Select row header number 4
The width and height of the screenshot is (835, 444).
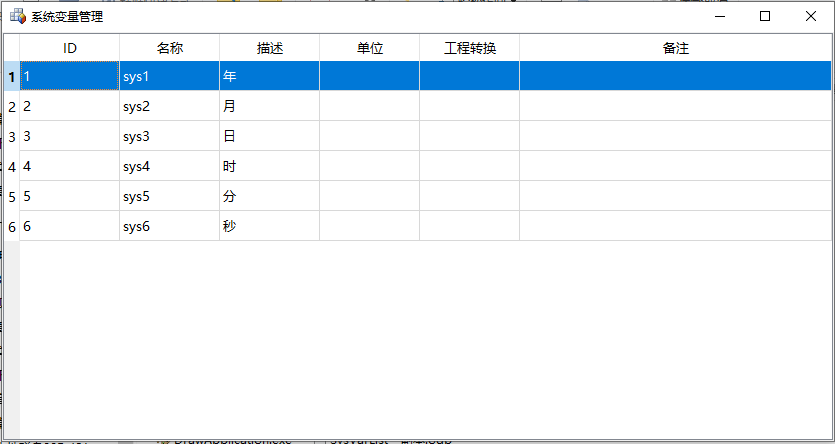point(12,166)
